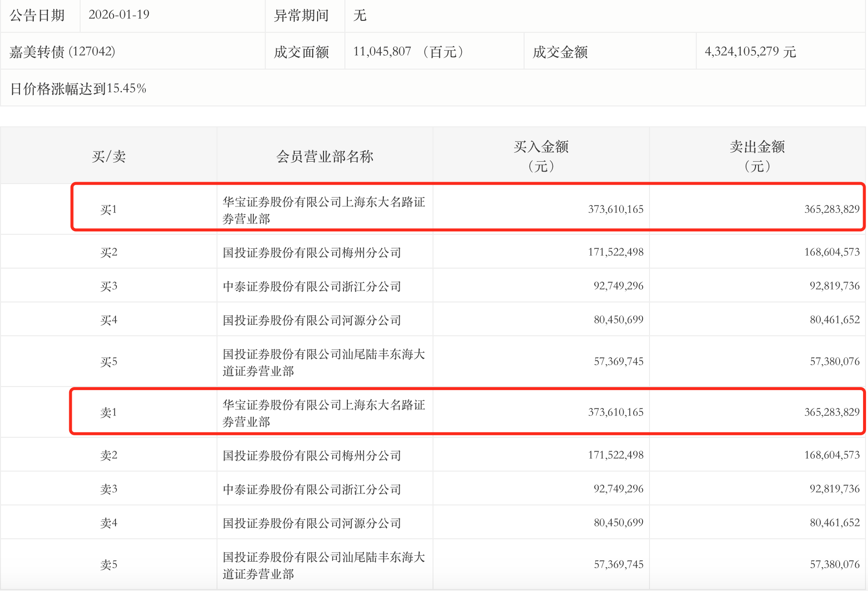Screen dimensions: 868x591
Task: Select sell amount 57,380,076 in 卖5 row
Action: [x=834, y=565]
